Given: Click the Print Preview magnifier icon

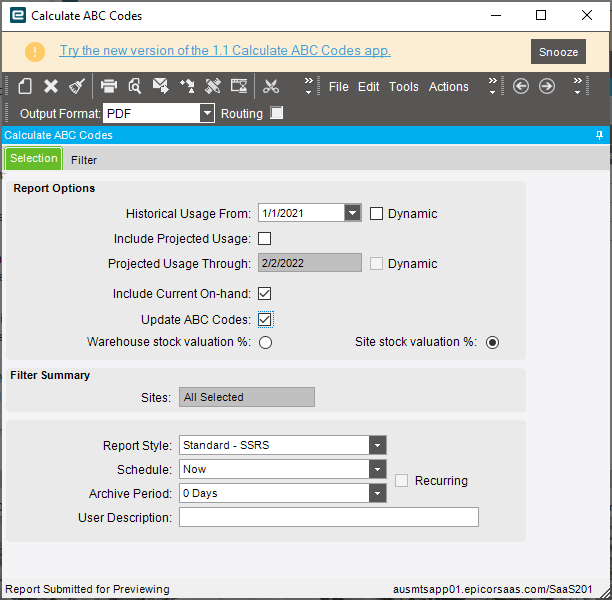Looking at the screenshot, I should click(x=135, y=86).
